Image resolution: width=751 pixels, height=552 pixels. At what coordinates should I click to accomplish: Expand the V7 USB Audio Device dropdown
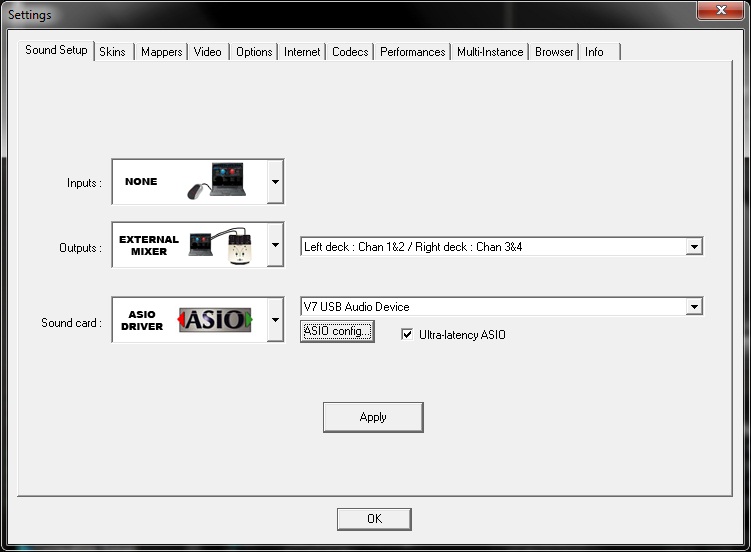(694, 306)
